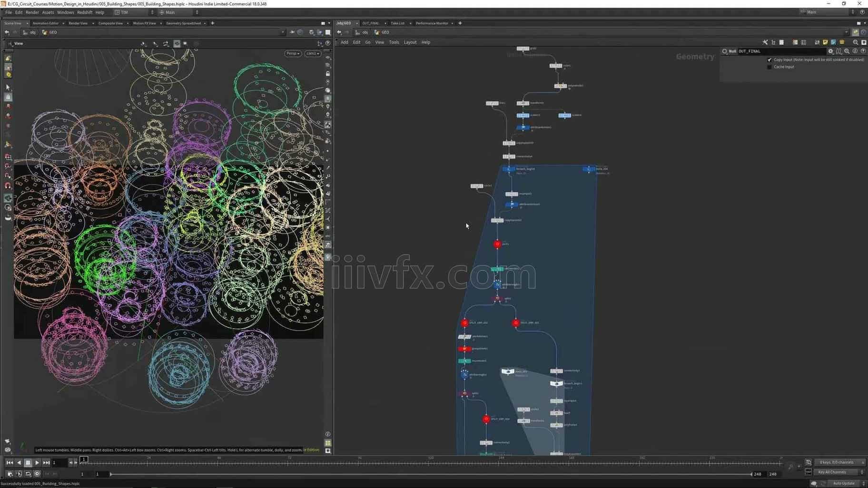The width and height of the screenshot is (868, 488).
Task: Open the Redshift menu
Action: coord(85,12)
